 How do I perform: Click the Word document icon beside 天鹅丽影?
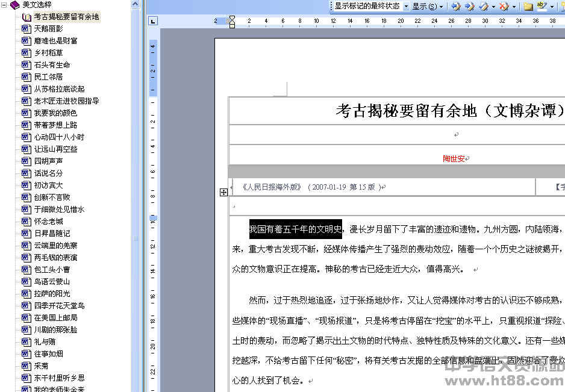tap(27, 29)
